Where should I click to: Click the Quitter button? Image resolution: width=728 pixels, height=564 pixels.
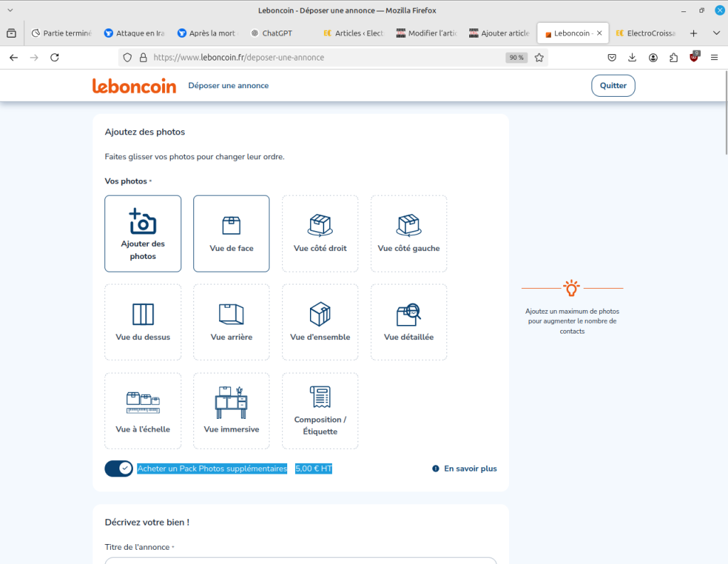613,85
